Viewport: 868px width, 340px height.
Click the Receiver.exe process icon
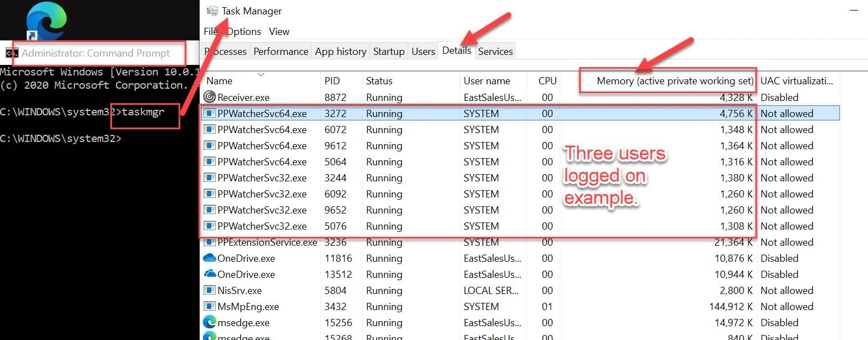click(209, 97)
